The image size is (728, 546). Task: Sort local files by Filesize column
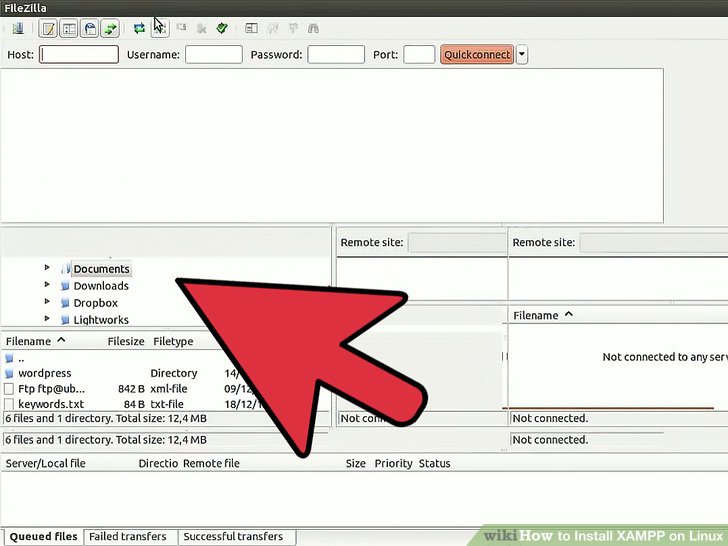(x=125, y=341)
